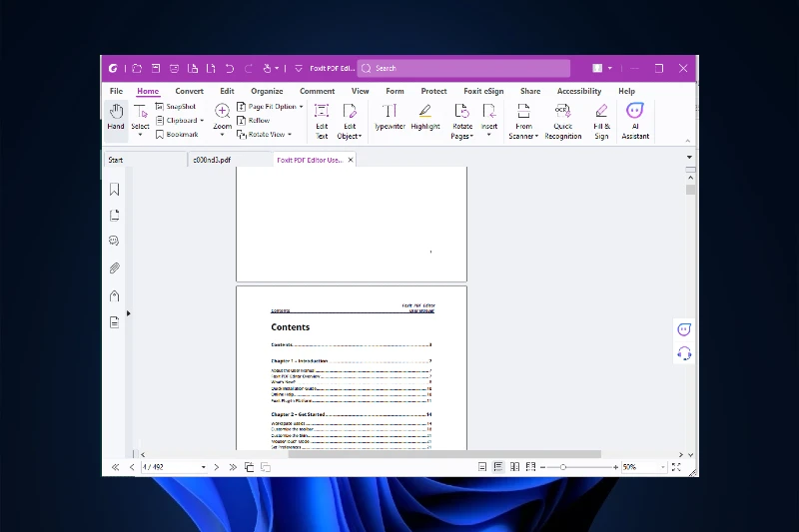Click the Save icon in quick access toolbar
The height and width of the screenshot is (532, 799).
(156, 68)
